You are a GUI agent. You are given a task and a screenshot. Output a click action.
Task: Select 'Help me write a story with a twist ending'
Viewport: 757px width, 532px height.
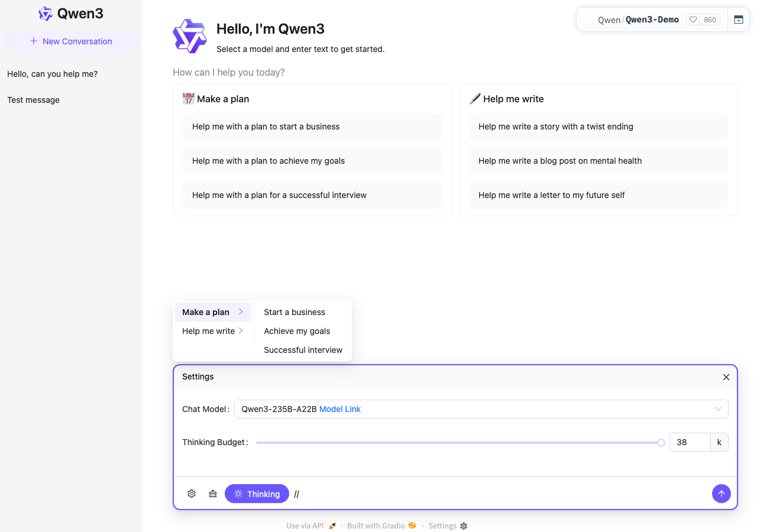click(x=599, y=126)
